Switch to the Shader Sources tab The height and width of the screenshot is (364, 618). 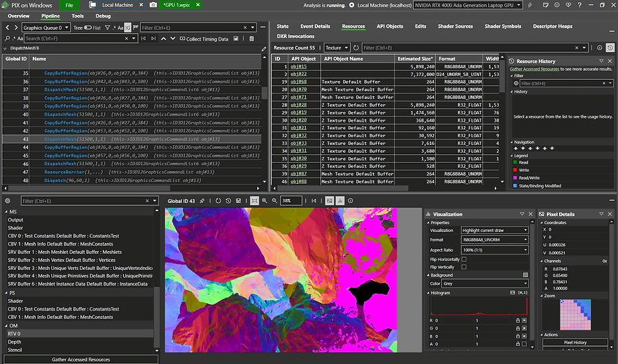click(456, 26)
